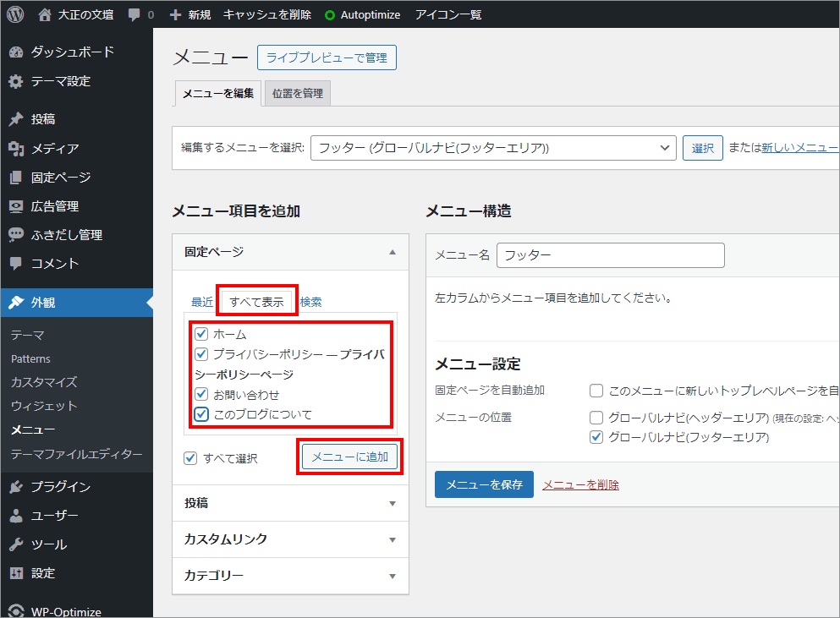Click the メニューを保存 button
This screenshot has height=618, width=840.
[x=484, y=484]
